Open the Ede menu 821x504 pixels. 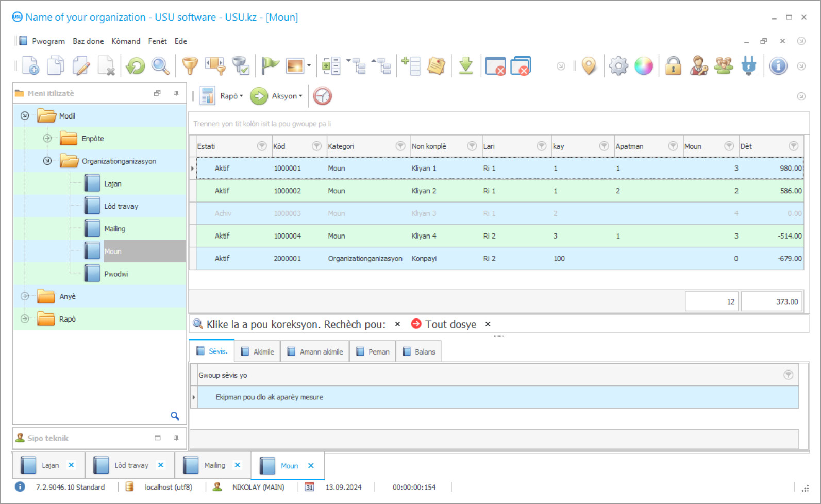coord(180,41)
